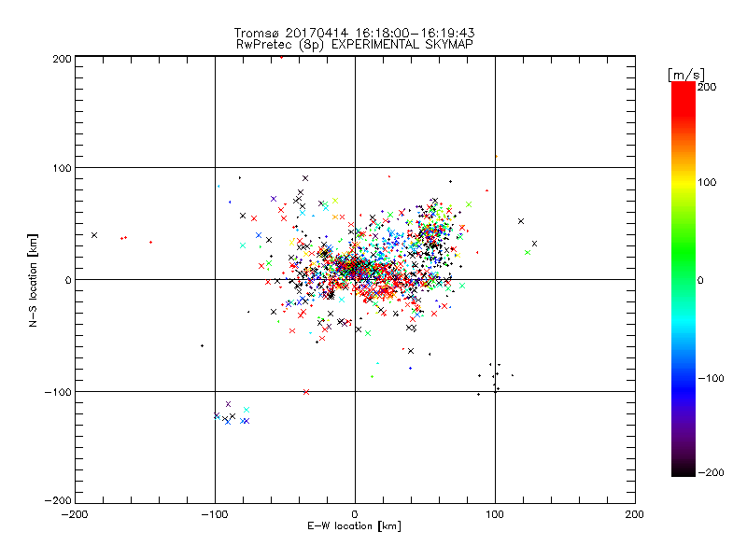The image size is (747, 560).
Task: Click the N-S axis "0" tick label
Action: tap(68, 280)
